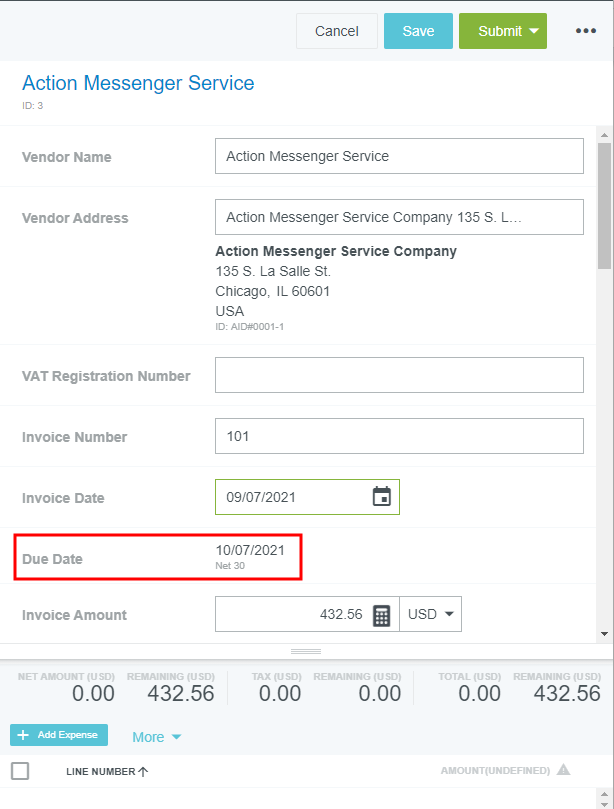Save the invoice
This screenshot has width=614, height=809.
(418, 31)
